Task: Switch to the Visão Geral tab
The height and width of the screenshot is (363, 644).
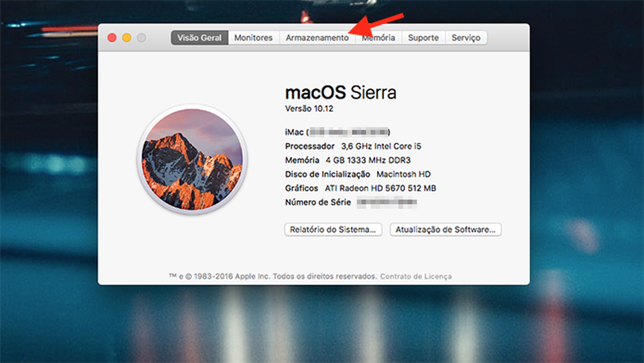Action: pyautogui.click(x=200, y=38)
